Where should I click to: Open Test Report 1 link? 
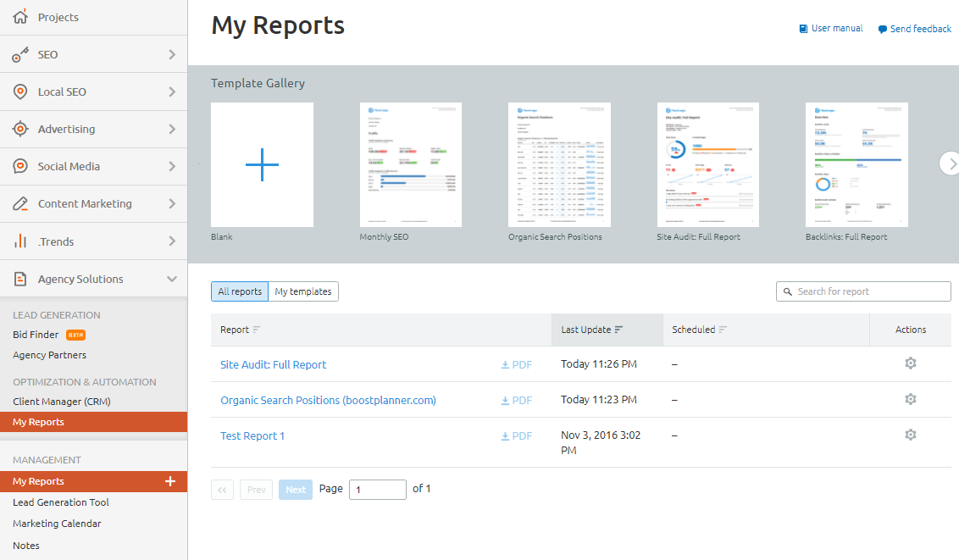coord(252,436)
